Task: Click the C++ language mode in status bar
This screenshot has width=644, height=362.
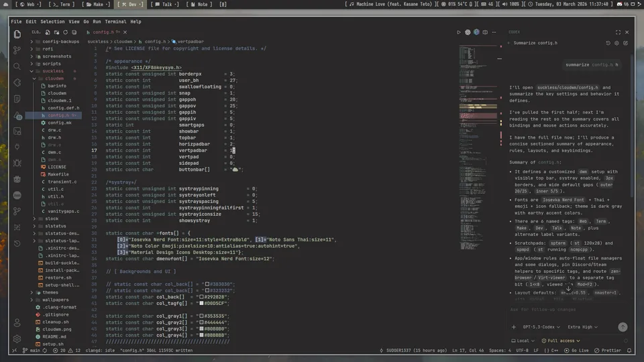Action: (551, 351)
